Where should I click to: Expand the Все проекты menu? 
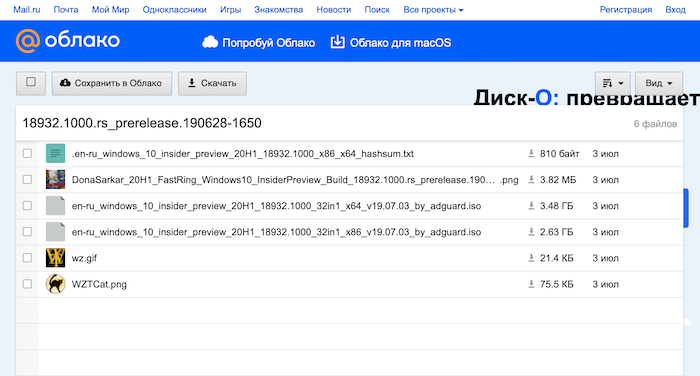[433, 9]
